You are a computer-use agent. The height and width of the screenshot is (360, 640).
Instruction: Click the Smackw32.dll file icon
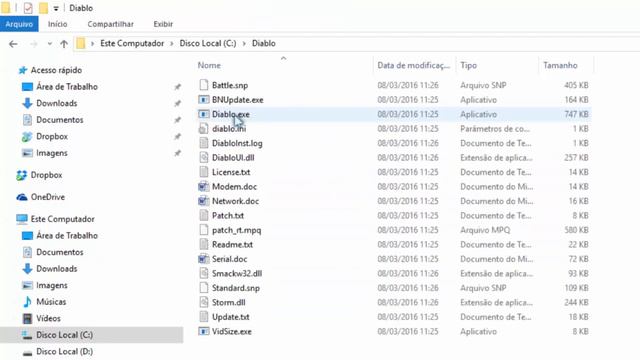pyautogui.click(x=203, y=273)
